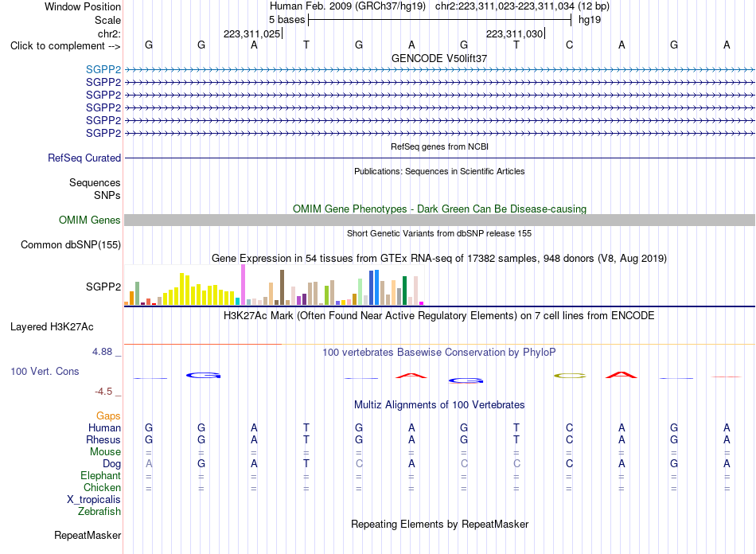This screenshot has height=554, width=756.
Task: Click position marker 223,311,025
Action: tap(251, 33)
